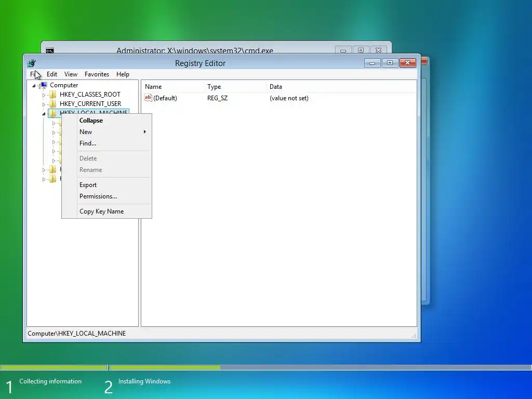This screenshot has height=399, width=532.
Task: Choose Permissions... in the context menu
Action: (x=107, y=196)
